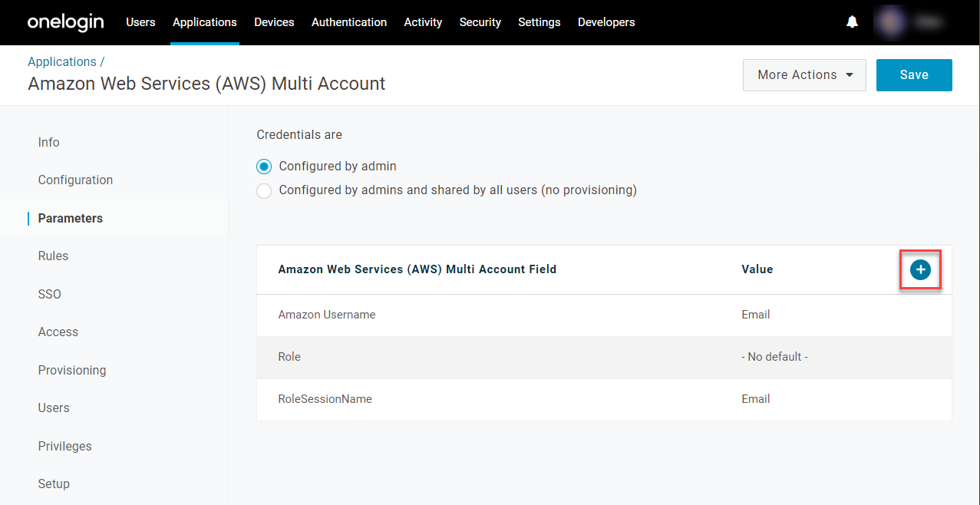Follow the Applications breadcrumb link
The height and width of the screenshot is (505, 980).
(62, 61)
